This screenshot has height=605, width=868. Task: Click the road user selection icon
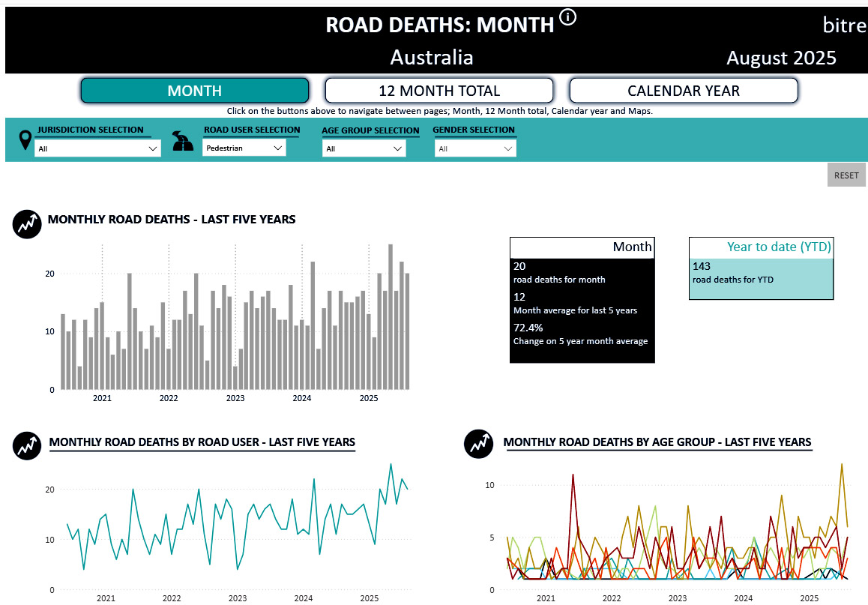(x=184, y=140)
